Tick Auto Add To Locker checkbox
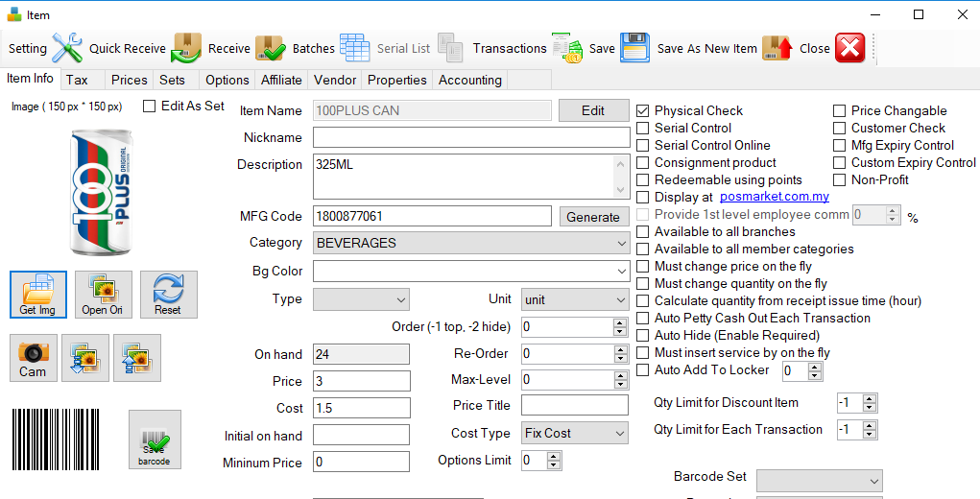Image resolution: width=980 pixels, height=499 pixels. (x=642, y=369)
